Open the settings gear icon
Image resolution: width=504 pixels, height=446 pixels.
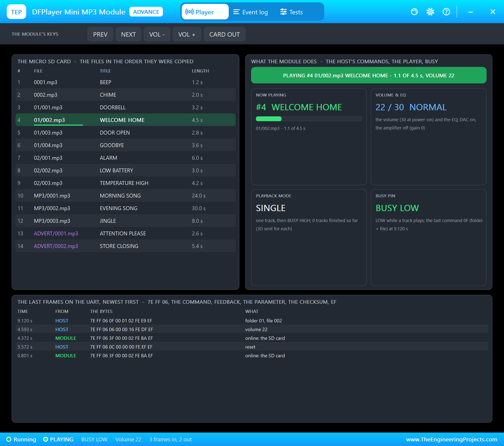(x=430, y=12)
